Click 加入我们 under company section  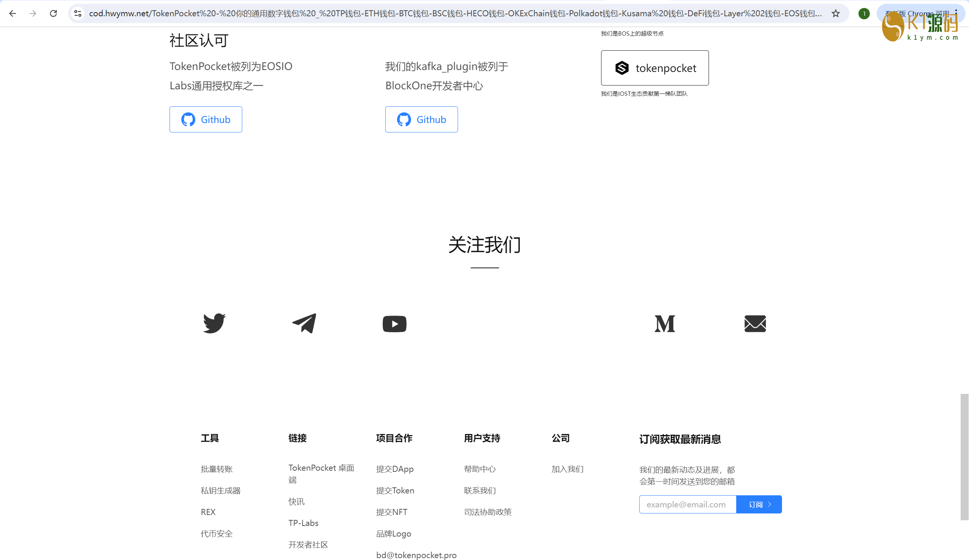tap(567, 469)
